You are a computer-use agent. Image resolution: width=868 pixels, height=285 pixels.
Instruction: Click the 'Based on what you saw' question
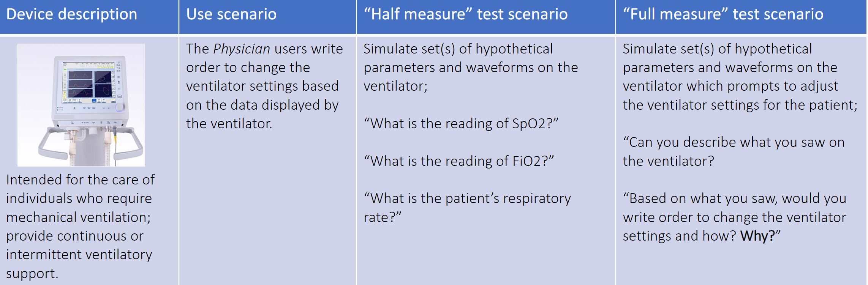click(x=735, y=217)
